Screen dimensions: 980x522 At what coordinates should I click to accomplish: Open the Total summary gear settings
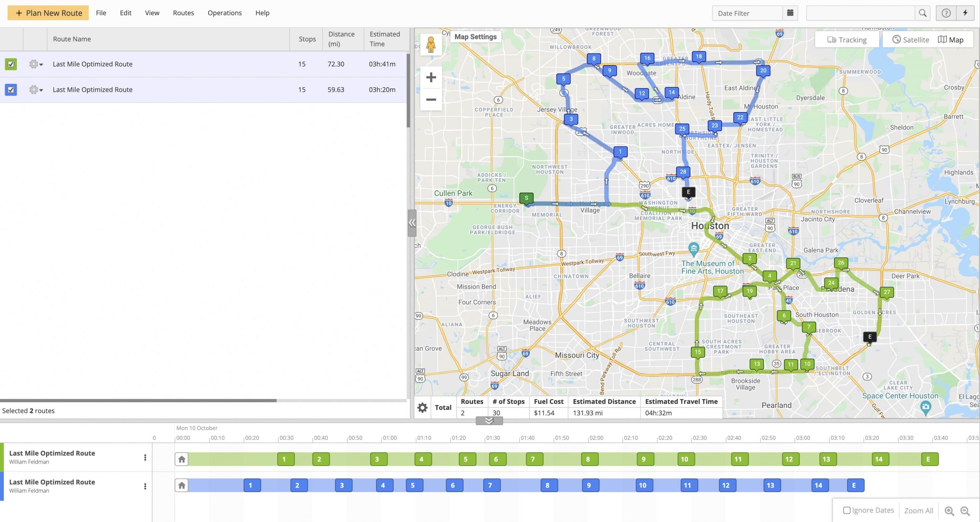point(423,408)
